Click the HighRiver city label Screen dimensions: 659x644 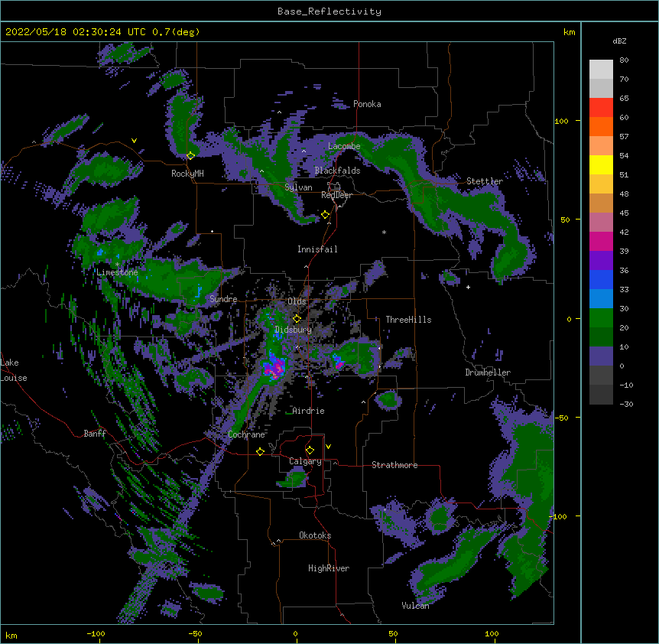(329, 568)
